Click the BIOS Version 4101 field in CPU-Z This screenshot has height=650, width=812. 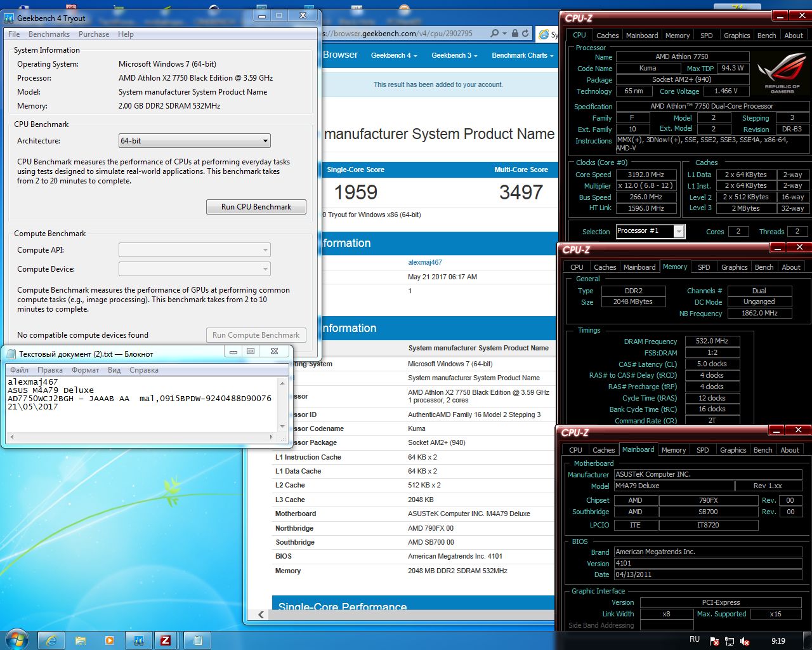708,563
